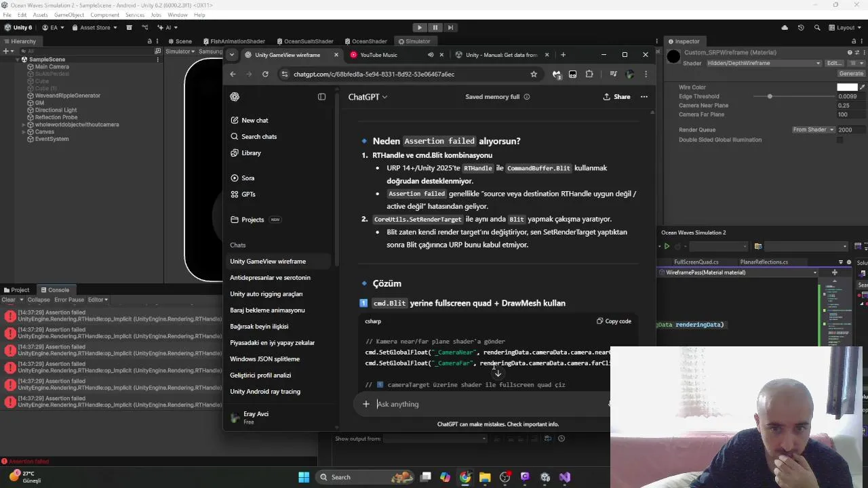
Task: Open the ChatGPT Library
Action: point(245,152)
